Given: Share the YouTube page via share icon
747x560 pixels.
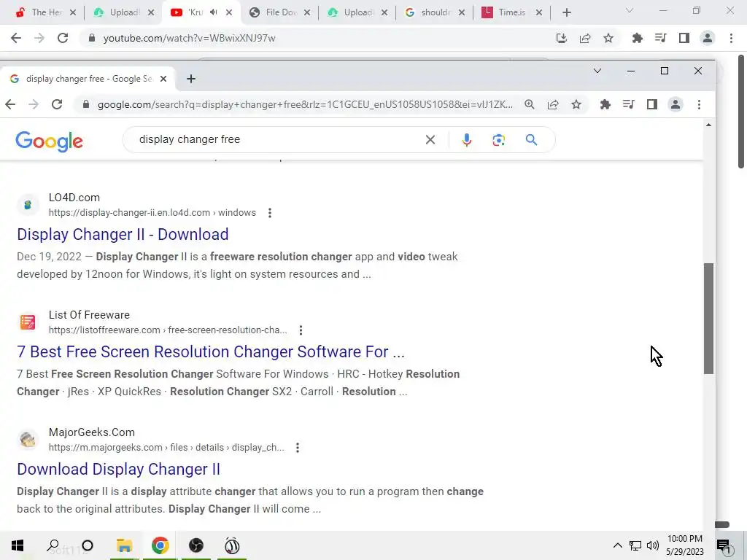Looking at the screenshot, I should click(x=585, y=38).
